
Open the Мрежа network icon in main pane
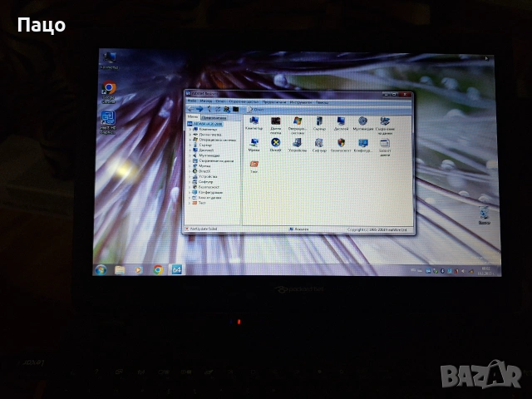[x=254, y=145]
